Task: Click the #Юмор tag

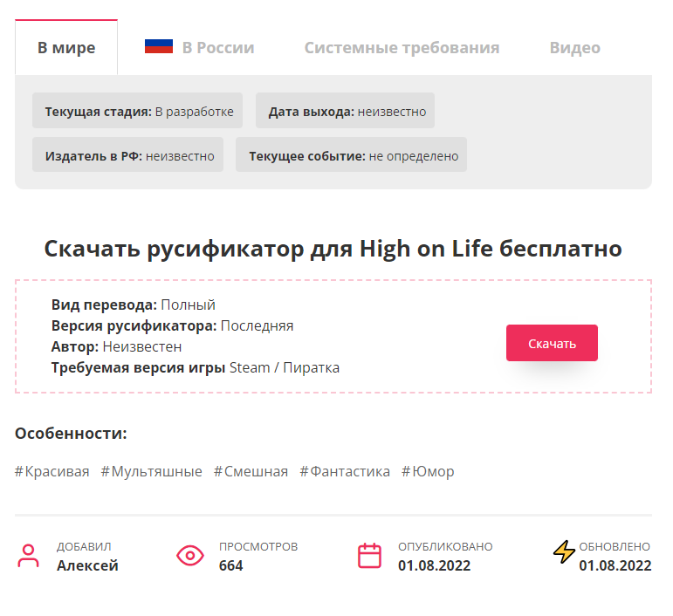Action: pos(428,471)
